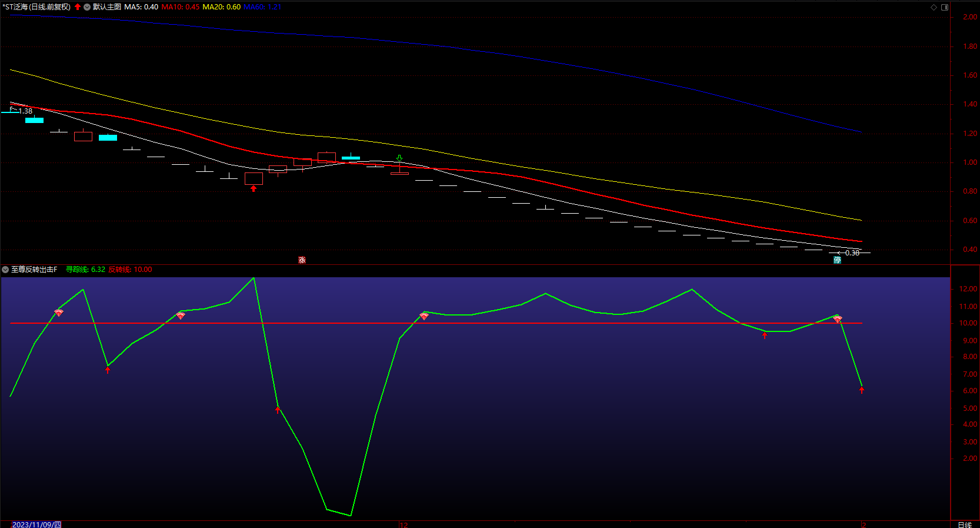The image size is (980, 528).
Task: Click the first reversal diamond marker on indicator
Action: (59, 313)
